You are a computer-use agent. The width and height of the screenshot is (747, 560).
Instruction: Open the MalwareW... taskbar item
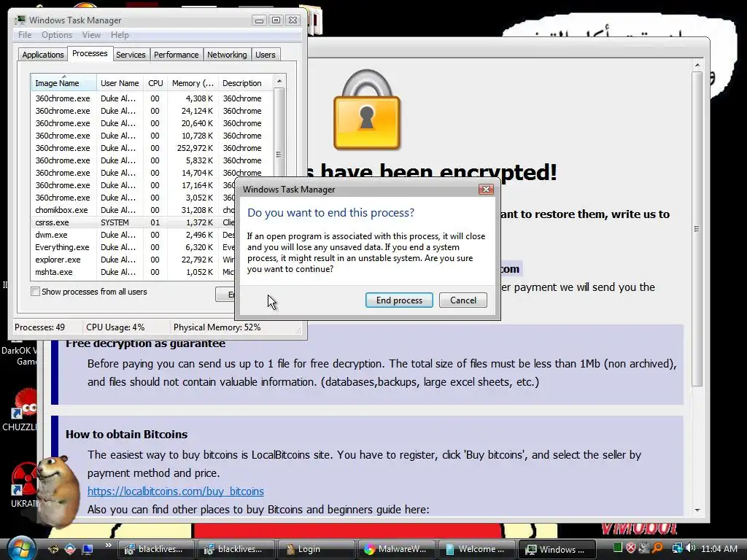(x=395, y=549)
